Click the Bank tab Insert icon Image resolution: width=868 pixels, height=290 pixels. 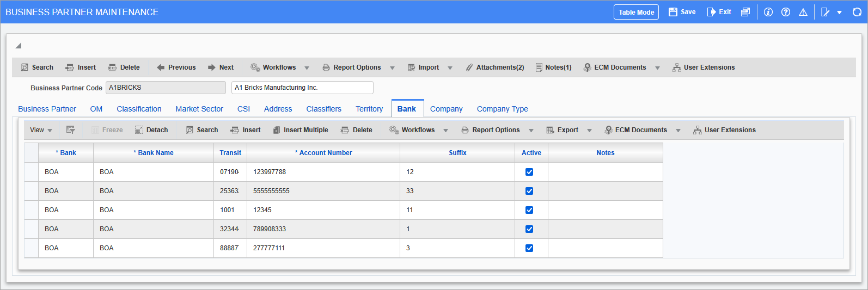(235, 130)
